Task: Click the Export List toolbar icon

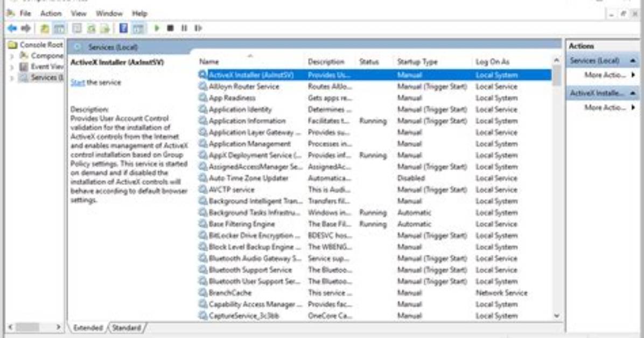Action: pyautogui.click(x=105, y=29)
